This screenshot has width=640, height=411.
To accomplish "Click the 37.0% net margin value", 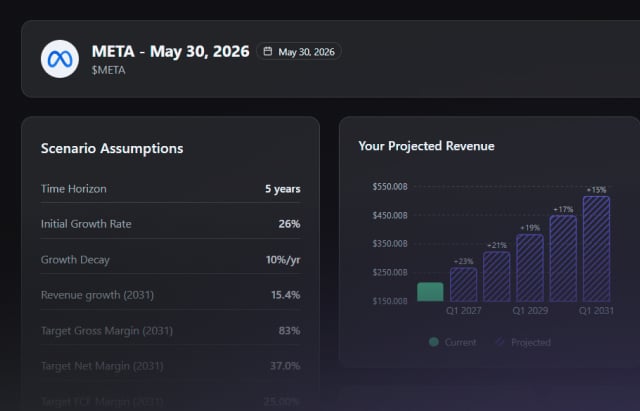I will tap(285, 366).
